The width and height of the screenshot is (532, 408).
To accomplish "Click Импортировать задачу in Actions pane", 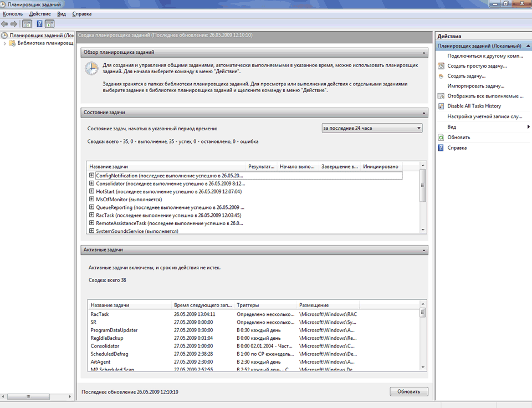I will pyautogui.click(x=475, y=86).
